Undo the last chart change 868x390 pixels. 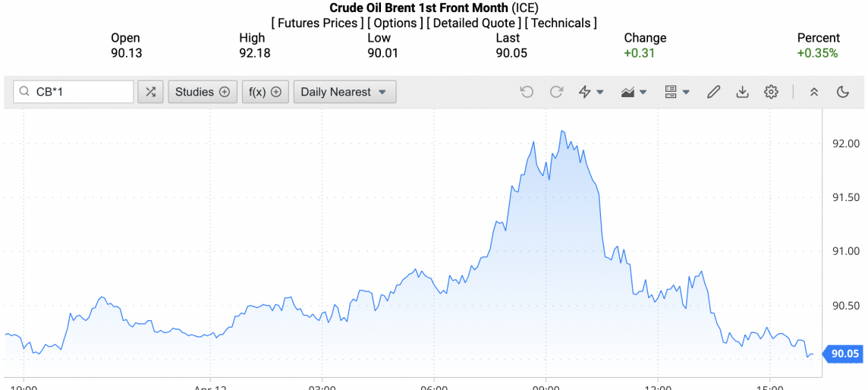click(527, 92)
